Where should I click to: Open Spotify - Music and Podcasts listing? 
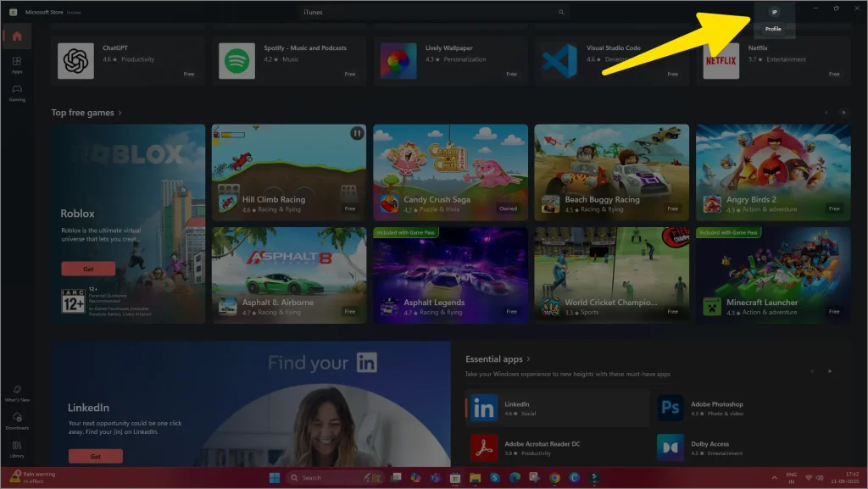coord(288,59)
